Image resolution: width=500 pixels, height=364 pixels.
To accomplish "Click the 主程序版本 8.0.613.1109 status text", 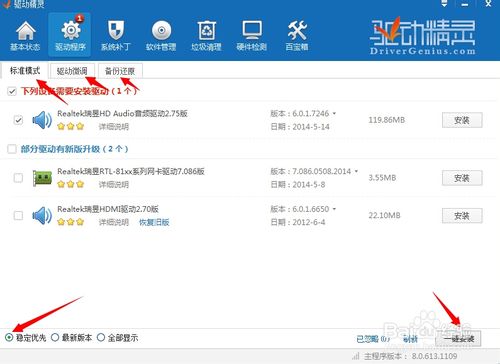I will (x=411, y=356).
